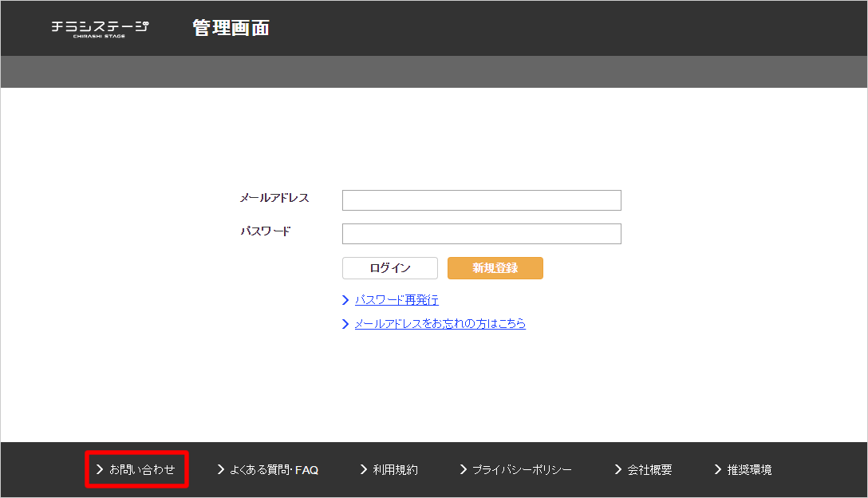Click into the パスワード input field
This screenshot has height=498, width=868.
coord(481,234)
